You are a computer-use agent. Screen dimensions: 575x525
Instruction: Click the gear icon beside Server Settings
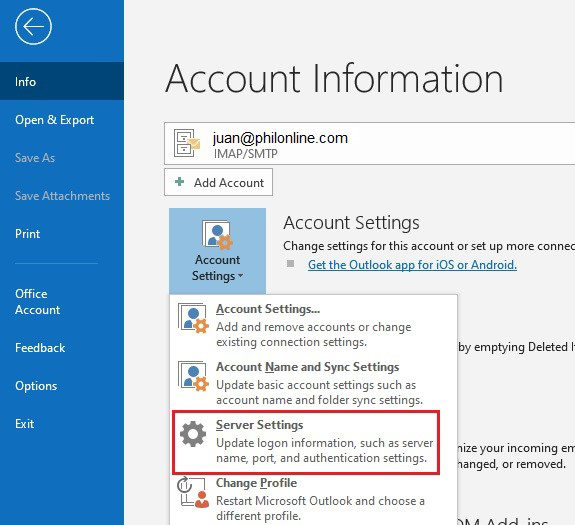click(x=193, y=434)
